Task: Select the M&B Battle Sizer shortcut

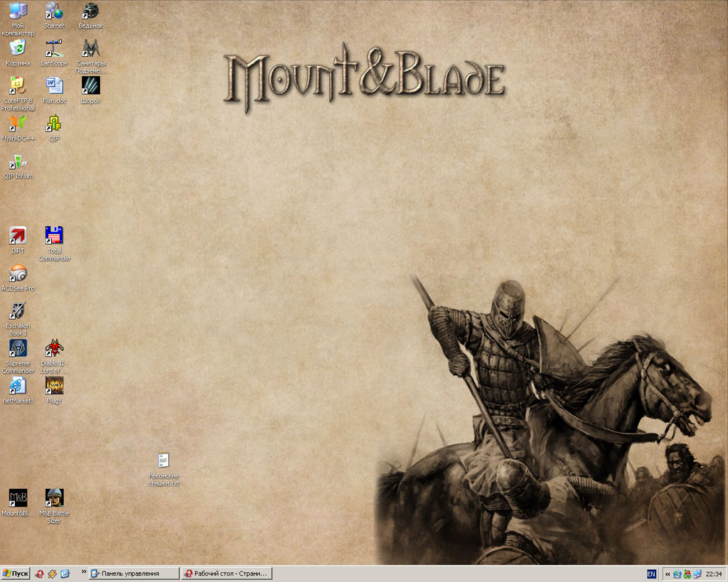Action: coord(54,507)
